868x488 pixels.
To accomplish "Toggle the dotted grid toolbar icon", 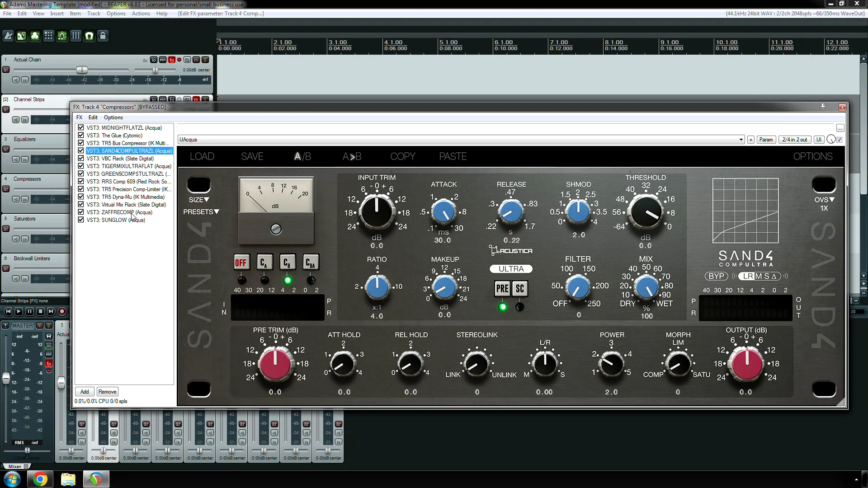I will pos(49,36).
